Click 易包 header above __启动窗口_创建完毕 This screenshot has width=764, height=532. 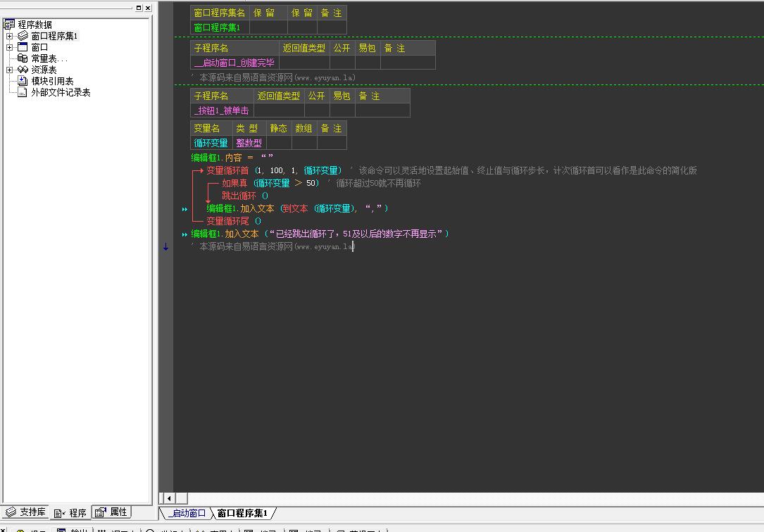click(x=368, y=48)
